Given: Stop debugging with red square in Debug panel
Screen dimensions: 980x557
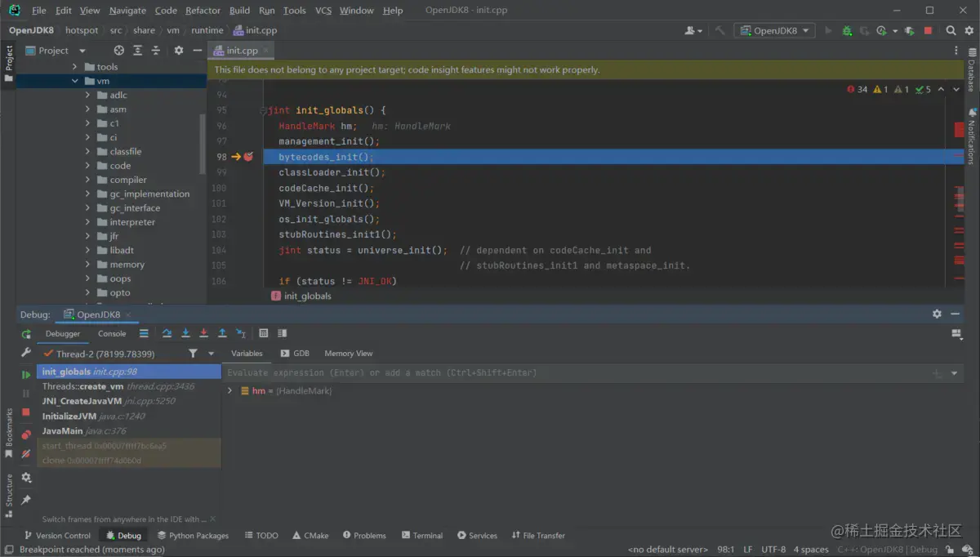Looking at the screenshot, I should (26, 413).
